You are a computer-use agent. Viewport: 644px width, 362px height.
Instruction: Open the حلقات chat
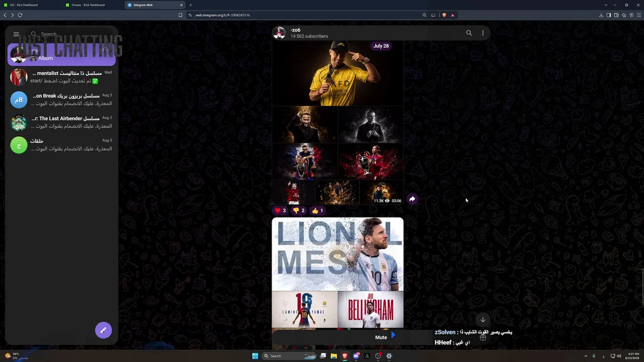pos(62,145)
